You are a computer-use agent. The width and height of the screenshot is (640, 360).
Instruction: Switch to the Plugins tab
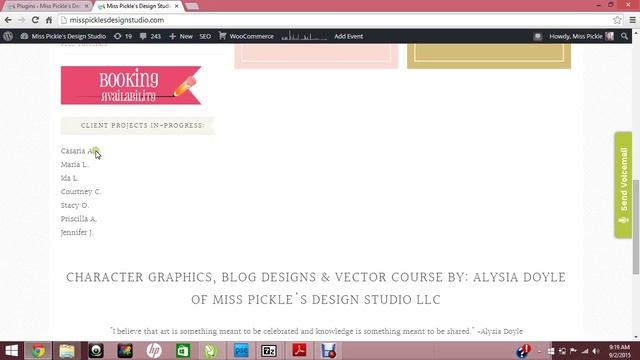pyautogui.click(x=47, y=6)
